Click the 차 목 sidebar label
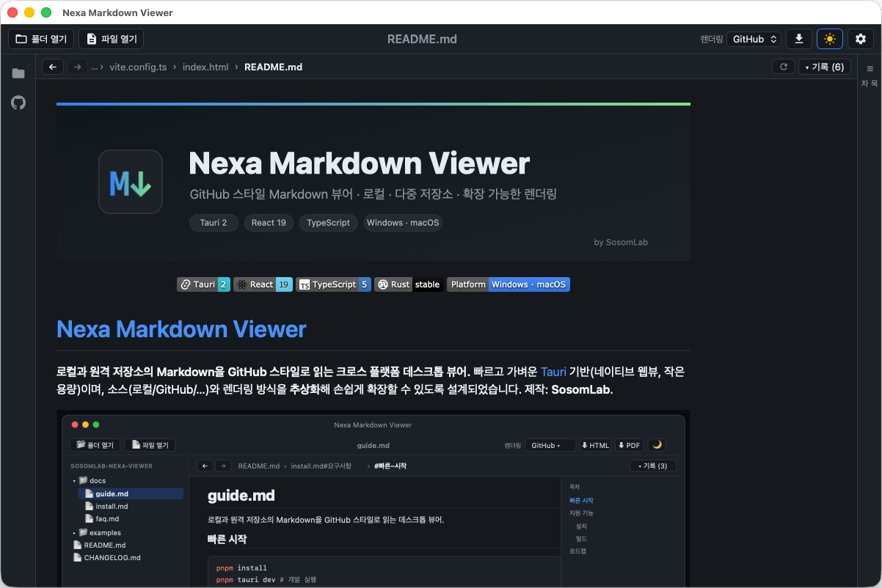Viewport: 882px width, 588px height. [x=870, y=84]
